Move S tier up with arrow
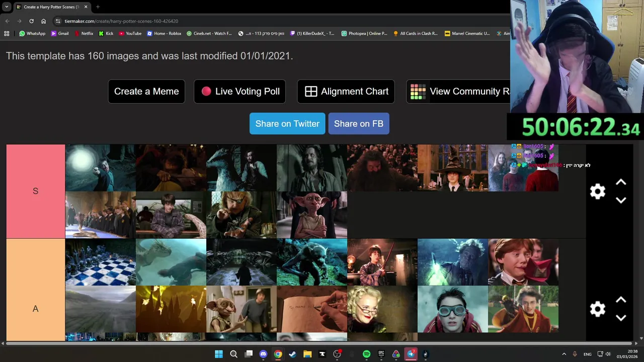644x362 pixels. (621, 183)
